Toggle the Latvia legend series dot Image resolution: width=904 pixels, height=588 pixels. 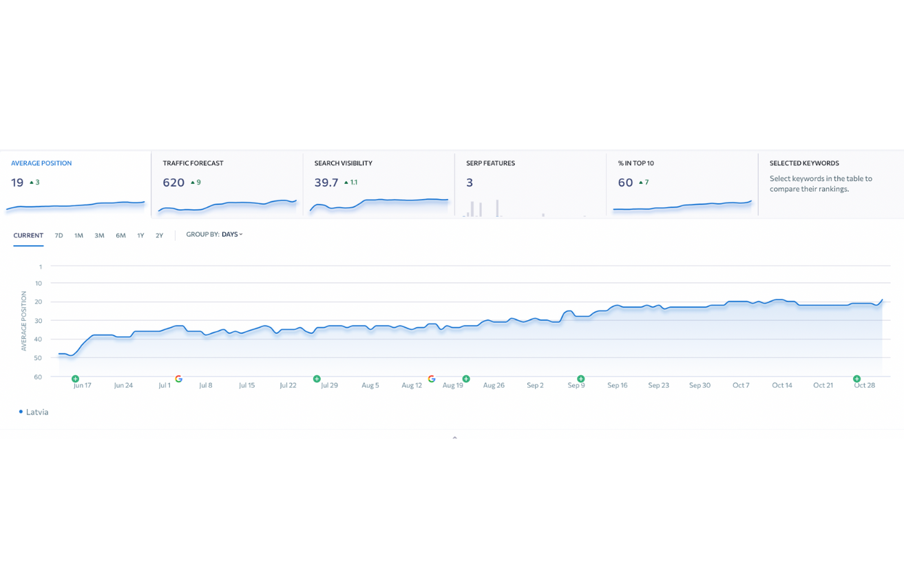[x=21, y=412]
